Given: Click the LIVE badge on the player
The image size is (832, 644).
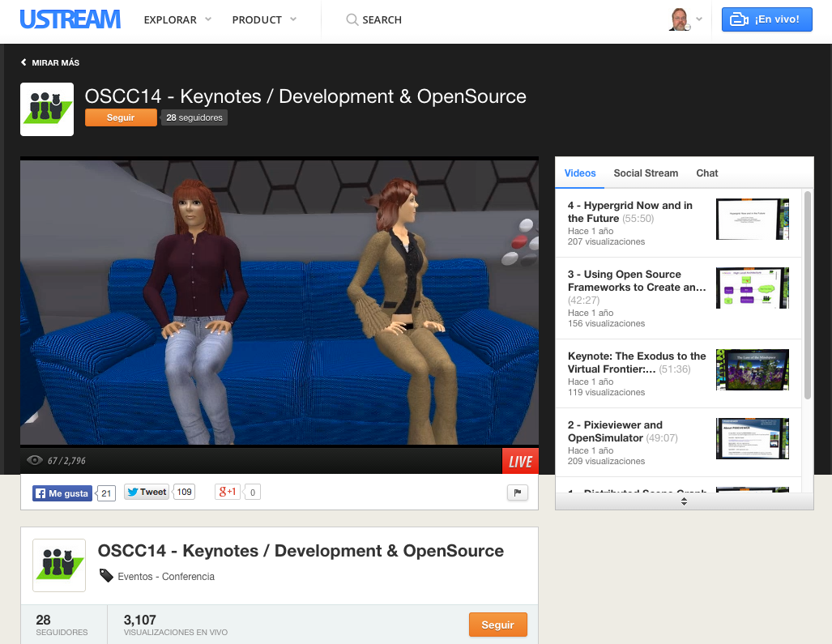Looking at the screenshot, I should (x=520, y=461).
